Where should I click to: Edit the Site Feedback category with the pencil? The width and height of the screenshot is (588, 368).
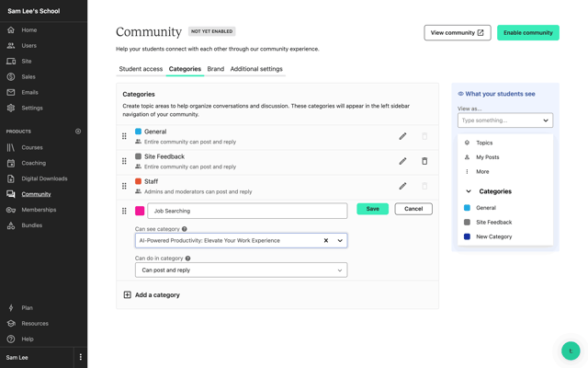click(402, 161)
